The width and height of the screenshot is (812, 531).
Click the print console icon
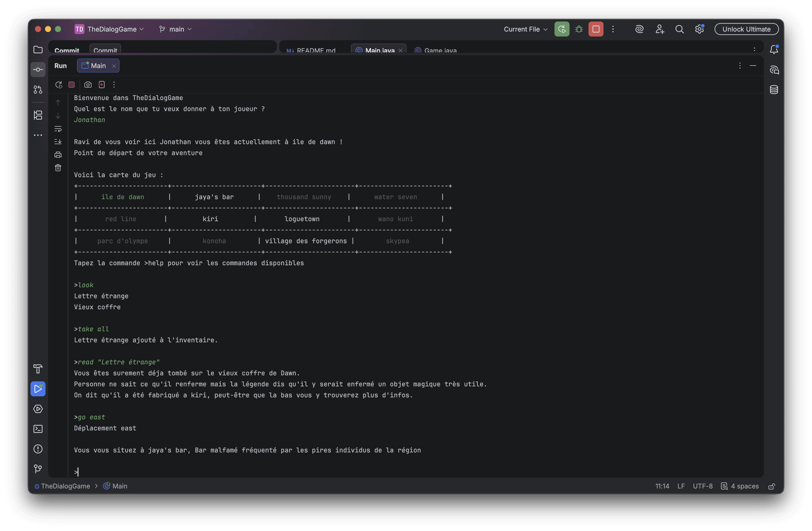click(x=58, y=155)
